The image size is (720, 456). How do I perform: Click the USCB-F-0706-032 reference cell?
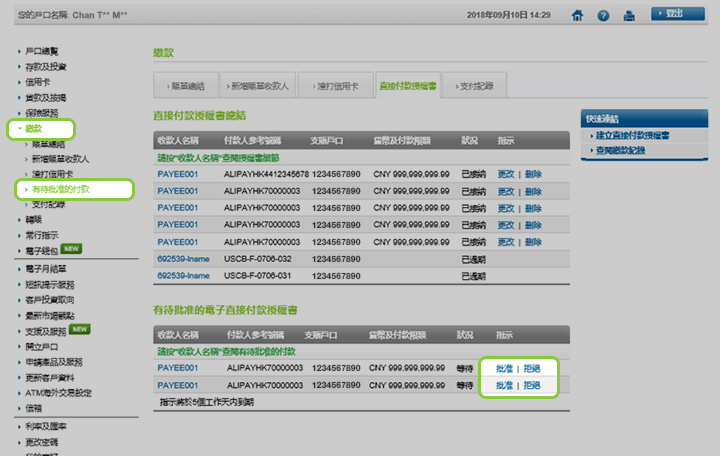258,259
